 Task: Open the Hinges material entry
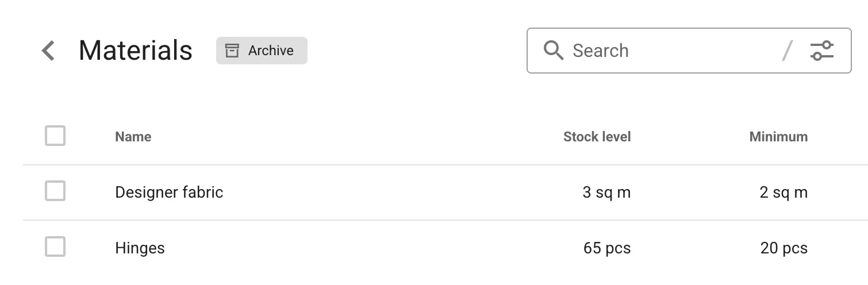coord(140,248)
